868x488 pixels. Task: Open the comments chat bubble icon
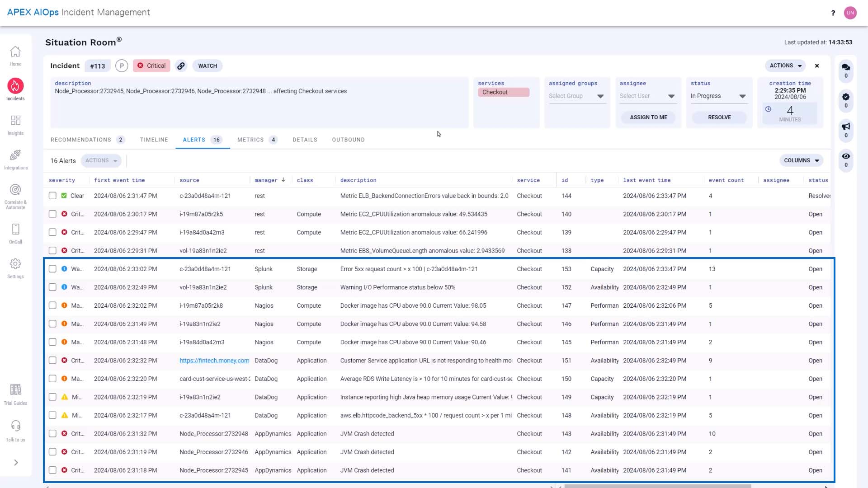click(846, 67)
